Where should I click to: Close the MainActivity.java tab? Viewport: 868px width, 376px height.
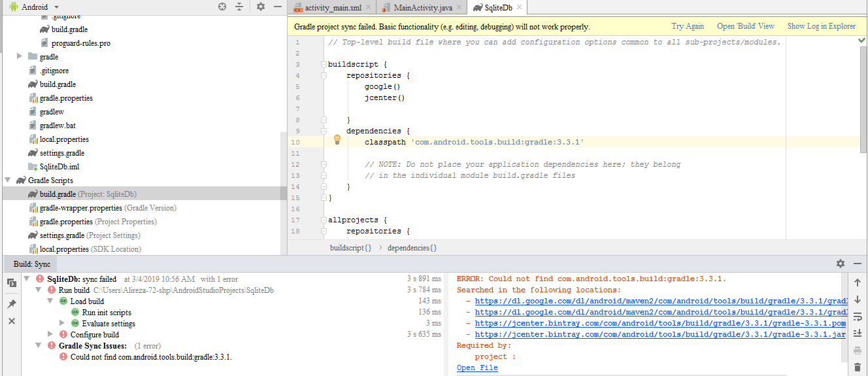pos(460,7)
